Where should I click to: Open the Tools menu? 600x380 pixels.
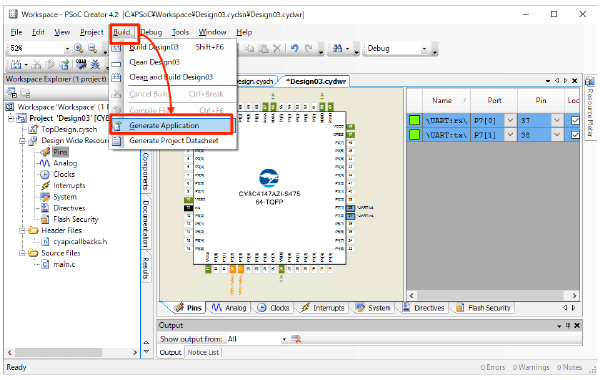pyautogui.click(x=180, y=32)
